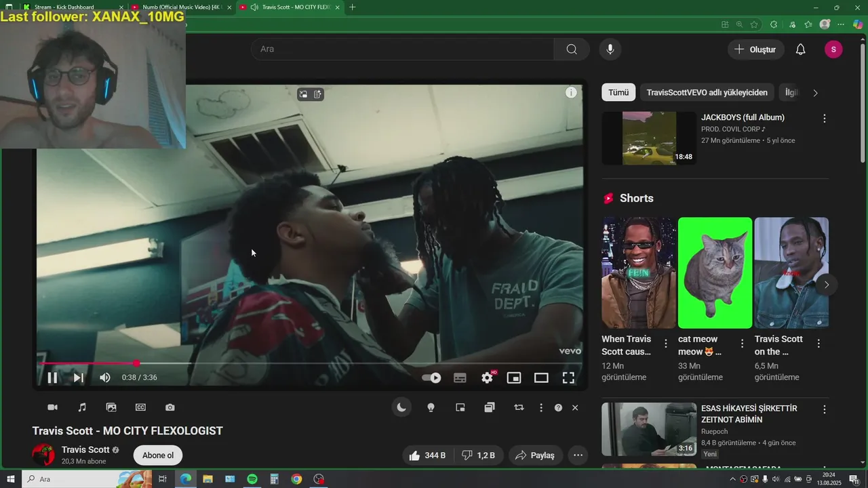Subscribe with the Abone ol button
Screen dimensions: 868x488
coord(158,455)
